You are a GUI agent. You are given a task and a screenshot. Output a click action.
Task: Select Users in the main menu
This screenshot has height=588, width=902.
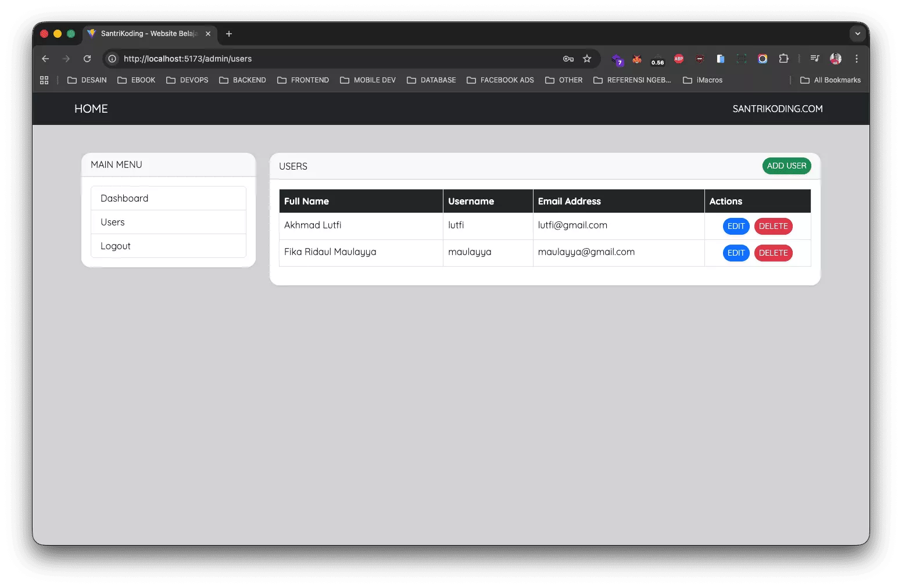(169, 222)
